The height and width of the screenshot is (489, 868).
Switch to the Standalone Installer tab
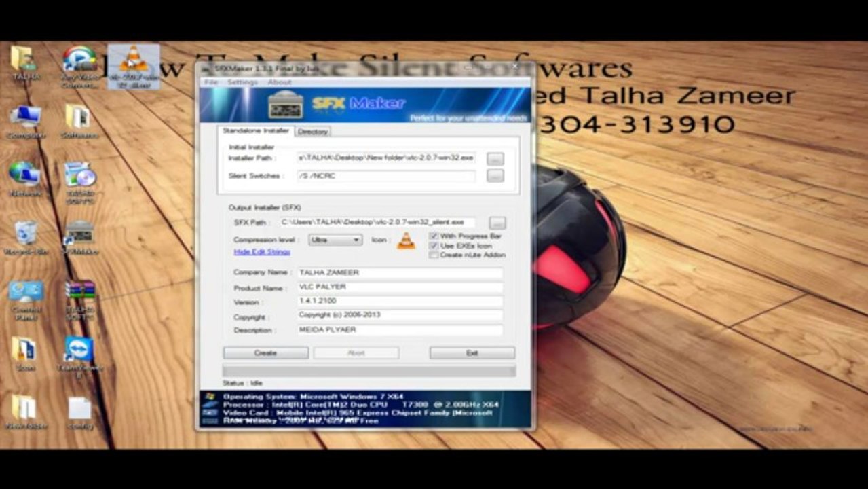[x=255, y=130]
